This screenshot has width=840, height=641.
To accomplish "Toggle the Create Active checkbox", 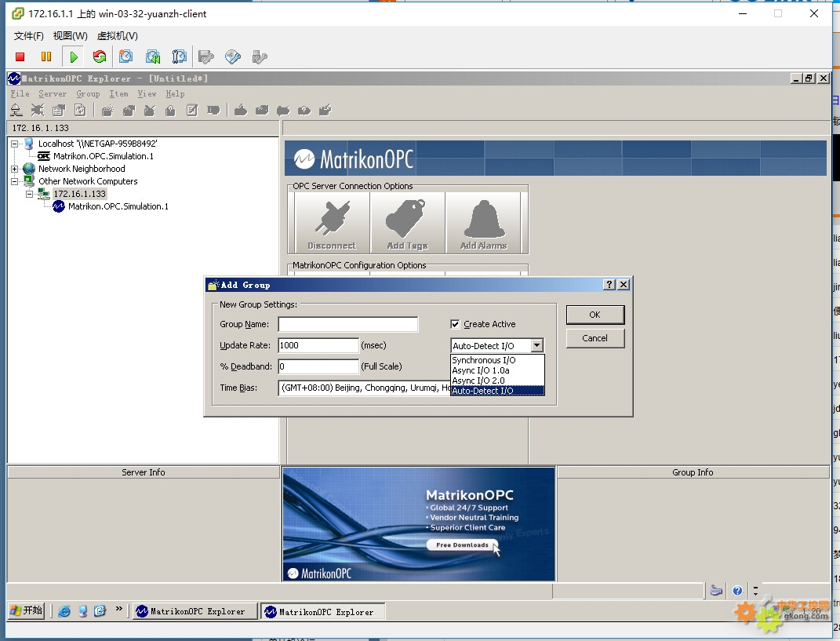I will [455, 324].
